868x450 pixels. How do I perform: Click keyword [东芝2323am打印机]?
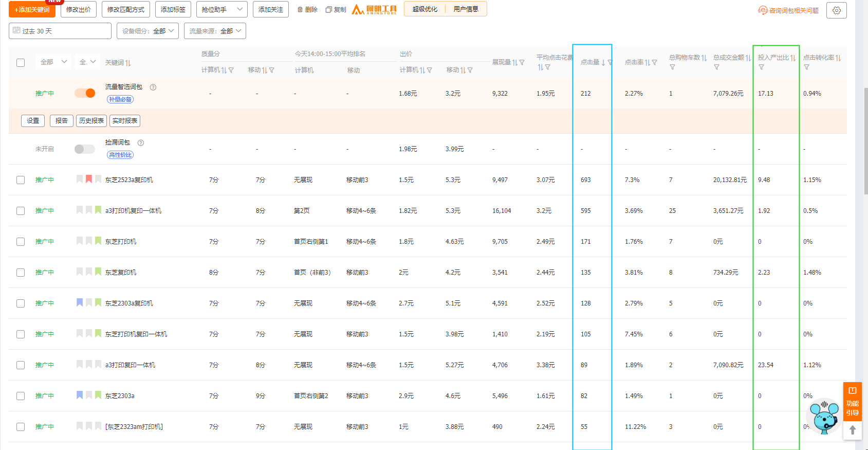pyautogui.click(x=134, y=427)
